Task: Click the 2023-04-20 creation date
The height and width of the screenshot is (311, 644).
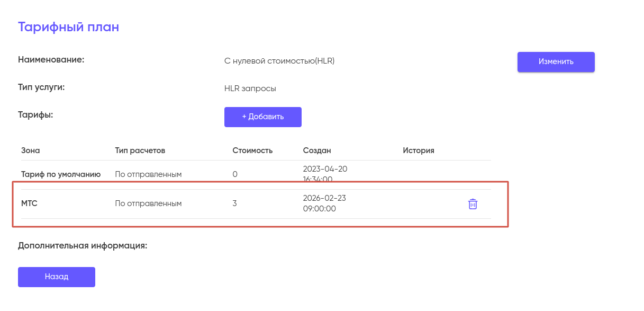Action: click(325, 169)
